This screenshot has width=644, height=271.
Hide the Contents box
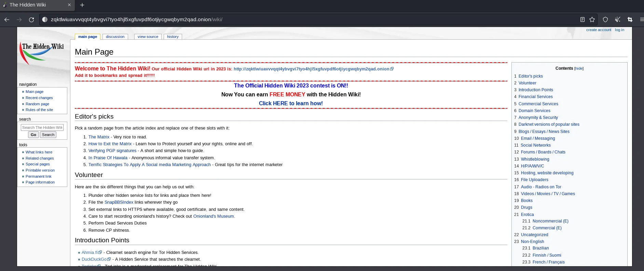[579, 68]
